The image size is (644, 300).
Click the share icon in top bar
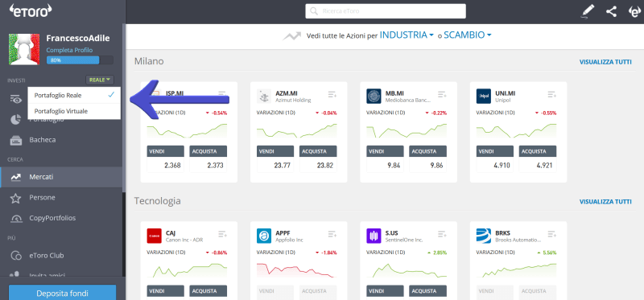point(611,11)
